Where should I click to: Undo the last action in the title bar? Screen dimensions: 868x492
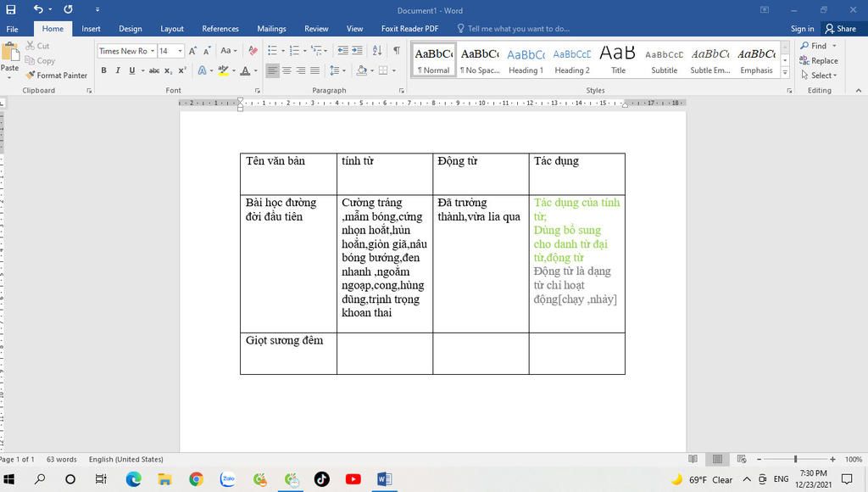pyautogui.click(x=37, y=9)
